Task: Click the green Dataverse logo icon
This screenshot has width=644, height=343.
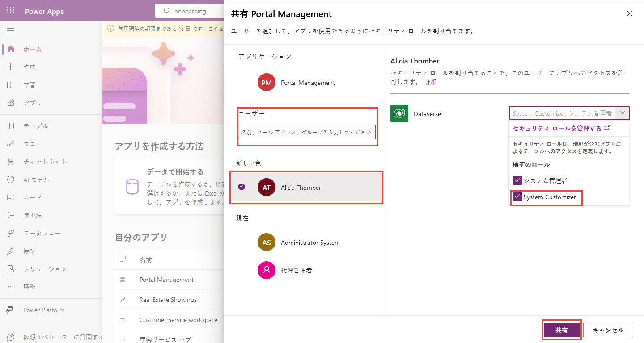Action: tap(399, 113)
